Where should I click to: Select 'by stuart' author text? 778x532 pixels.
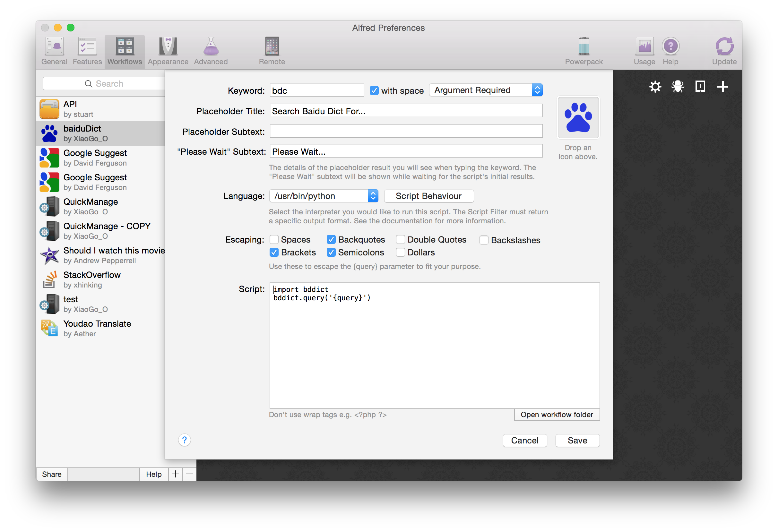point(78,115)
